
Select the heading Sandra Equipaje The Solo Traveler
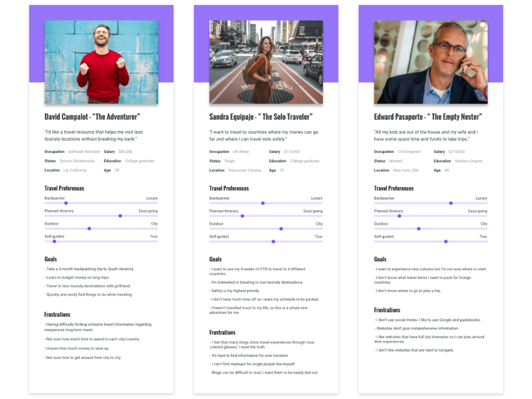click(261, 117)
